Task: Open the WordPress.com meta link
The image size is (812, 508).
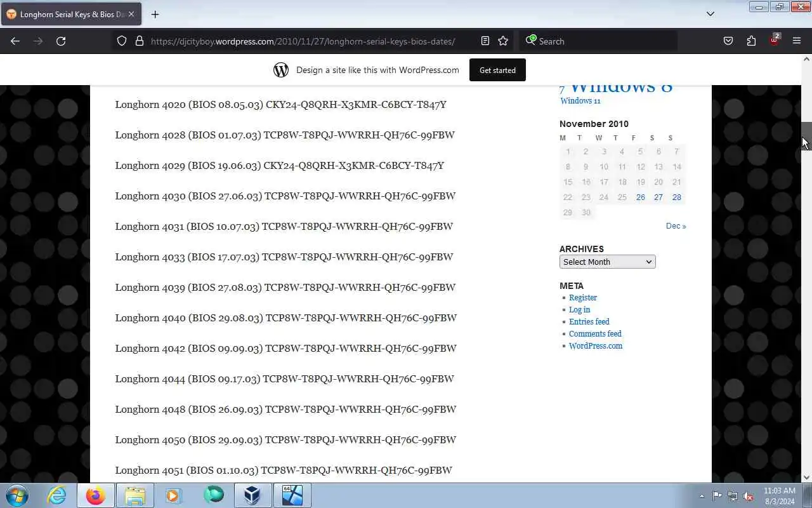Action: 595,345
